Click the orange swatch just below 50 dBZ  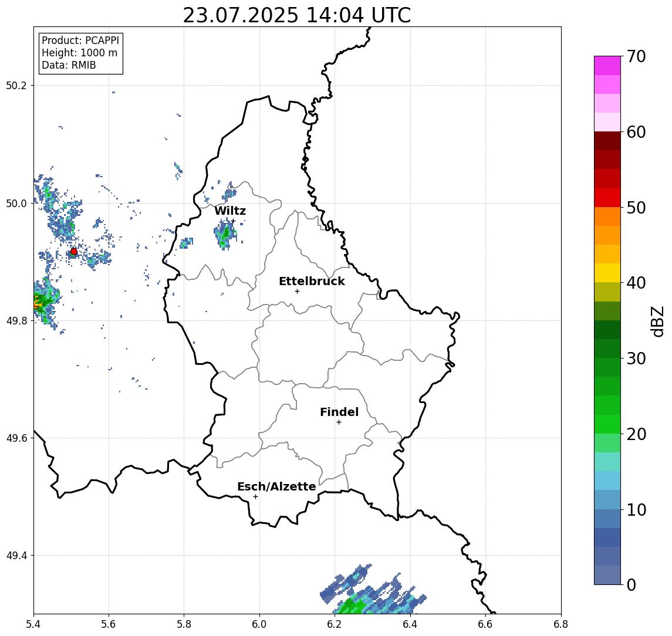coord(607,216)
